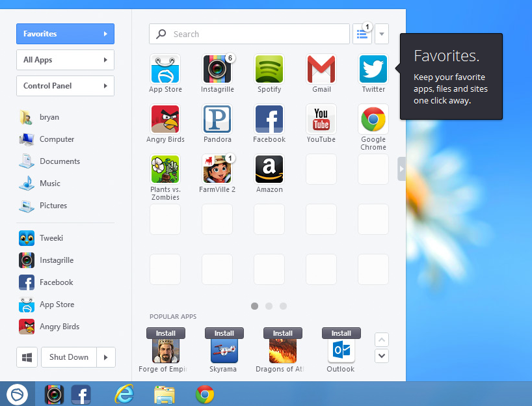
Task: Toggle the list view next to search
Action: point(362,34)
